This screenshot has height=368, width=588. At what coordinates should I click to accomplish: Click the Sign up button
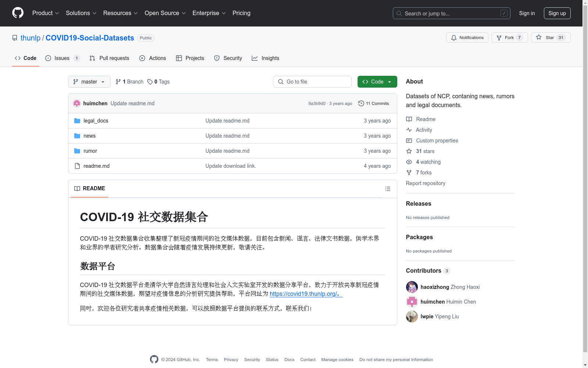click(557, 13)
